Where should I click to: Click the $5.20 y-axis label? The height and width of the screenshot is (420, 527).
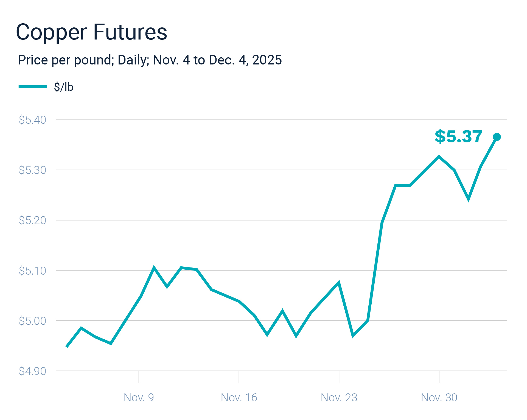pos(32,220)
